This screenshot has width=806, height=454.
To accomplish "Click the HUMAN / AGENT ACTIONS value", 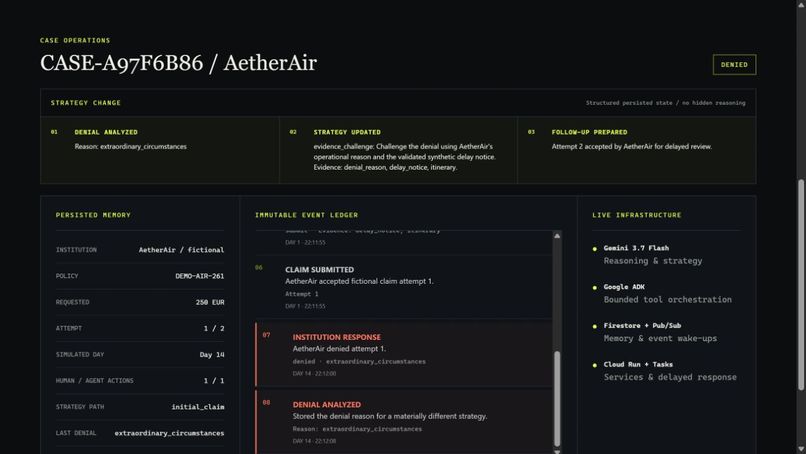I will click(214, 381).
